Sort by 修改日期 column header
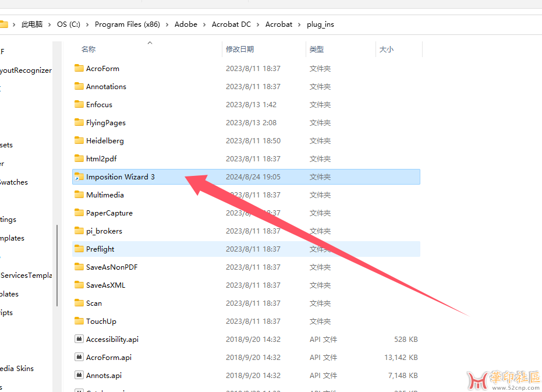The height and width of the screenshot is (392, 542). [x=240, y=49]
